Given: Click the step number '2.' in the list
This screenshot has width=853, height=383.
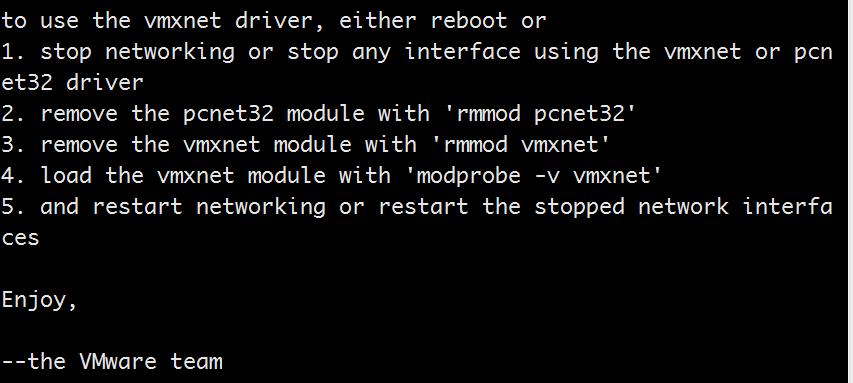Looking at the screenshot, I should [13, 114].
